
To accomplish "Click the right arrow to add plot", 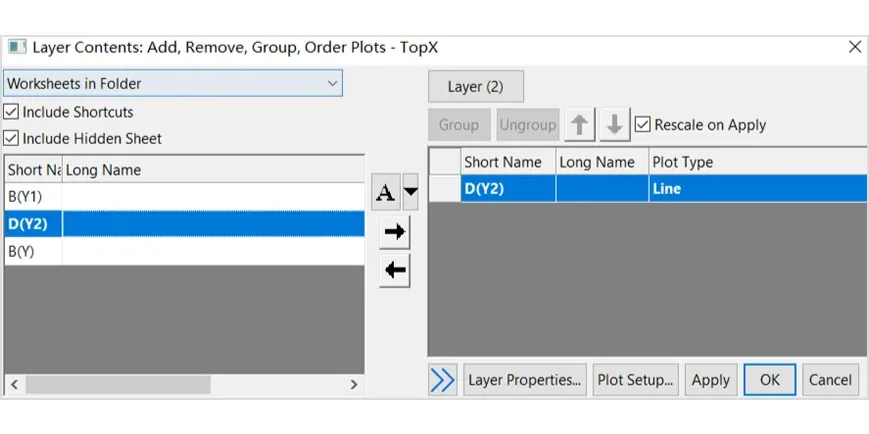I will [x=395, y=232].
